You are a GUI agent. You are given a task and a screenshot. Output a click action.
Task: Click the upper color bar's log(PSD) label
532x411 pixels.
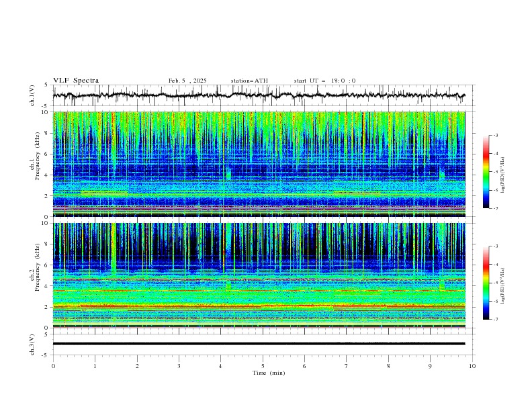coord(502,175)
